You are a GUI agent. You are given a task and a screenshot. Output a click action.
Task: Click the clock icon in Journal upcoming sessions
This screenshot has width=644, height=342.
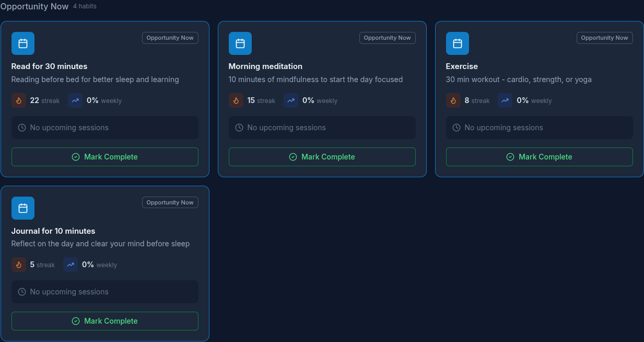coord(21,291)
